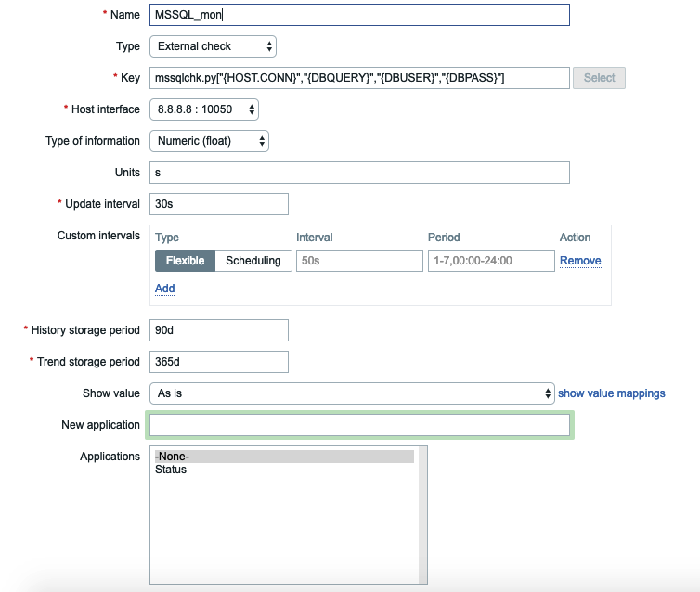Switch custom interval to Scheduling
This screenshot has height=592, width=700.
point(253,261)
